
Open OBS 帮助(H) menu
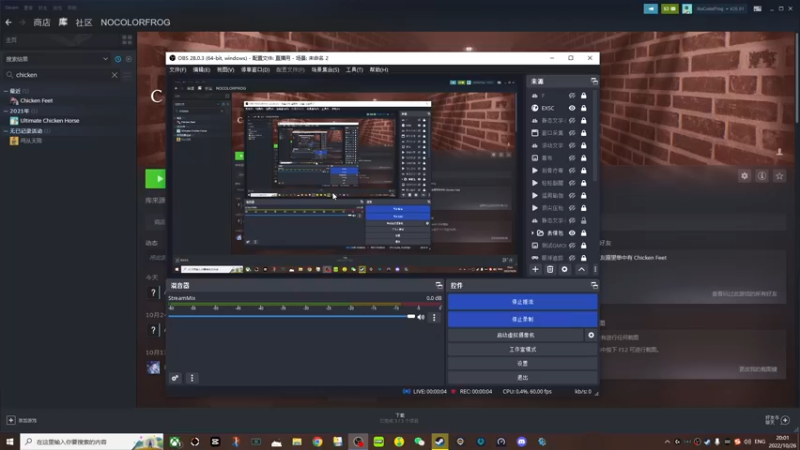(379, 70)
